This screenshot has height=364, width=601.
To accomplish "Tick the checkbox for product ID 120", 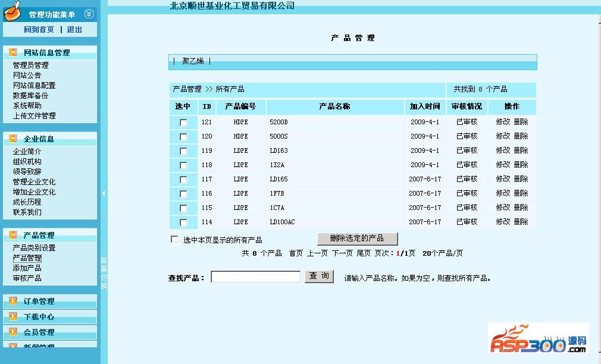I will pyautogui.click(x=183, y=137).
